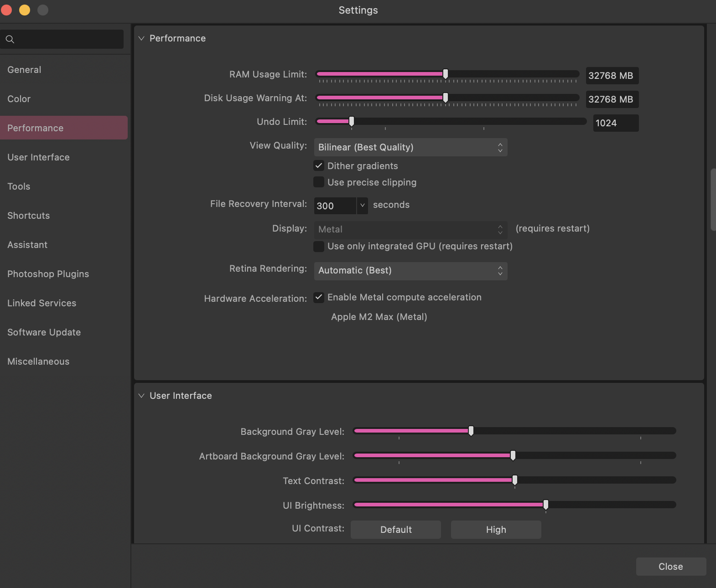
Task: Click the UI Brightness slider handle
Action: [x=545, y=505]
